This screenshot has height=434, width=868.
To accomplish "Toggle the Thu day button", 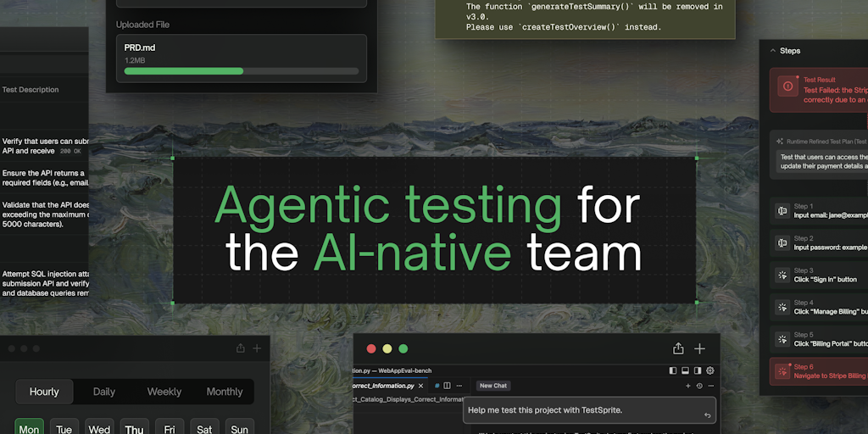I will [x=135, y=426].
